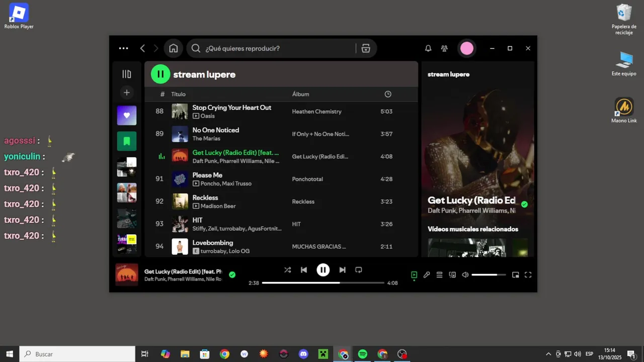This screenshot has height=362, width=644.
Task: Select the song Lovebombing
Action: (213, 243)
